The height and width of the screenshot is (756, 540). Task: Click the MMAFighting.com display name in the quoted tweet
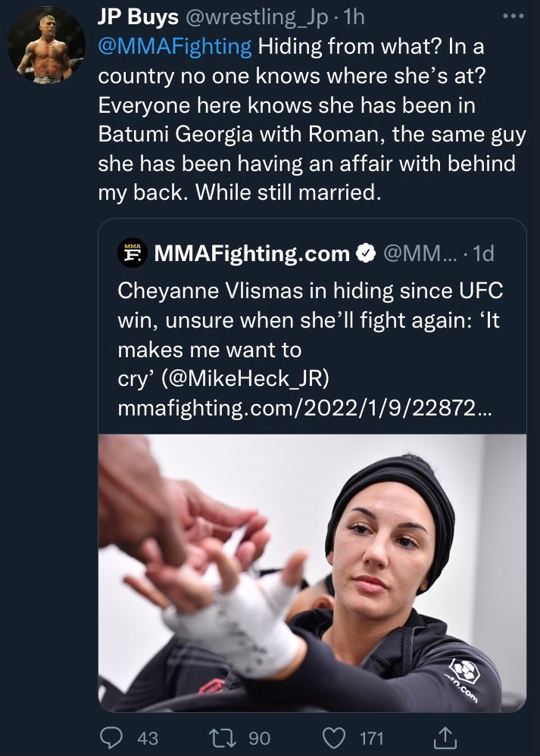(251, 254)
